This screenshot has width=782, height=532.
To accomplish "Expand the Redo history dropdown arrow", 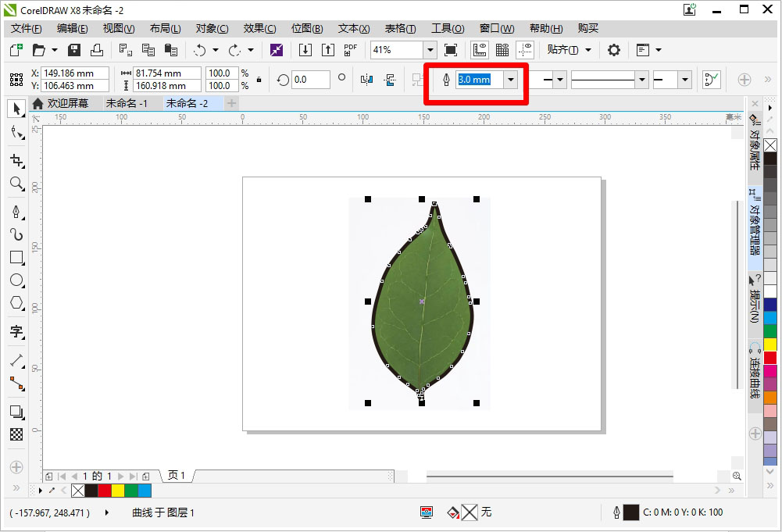I will point(251,50).
